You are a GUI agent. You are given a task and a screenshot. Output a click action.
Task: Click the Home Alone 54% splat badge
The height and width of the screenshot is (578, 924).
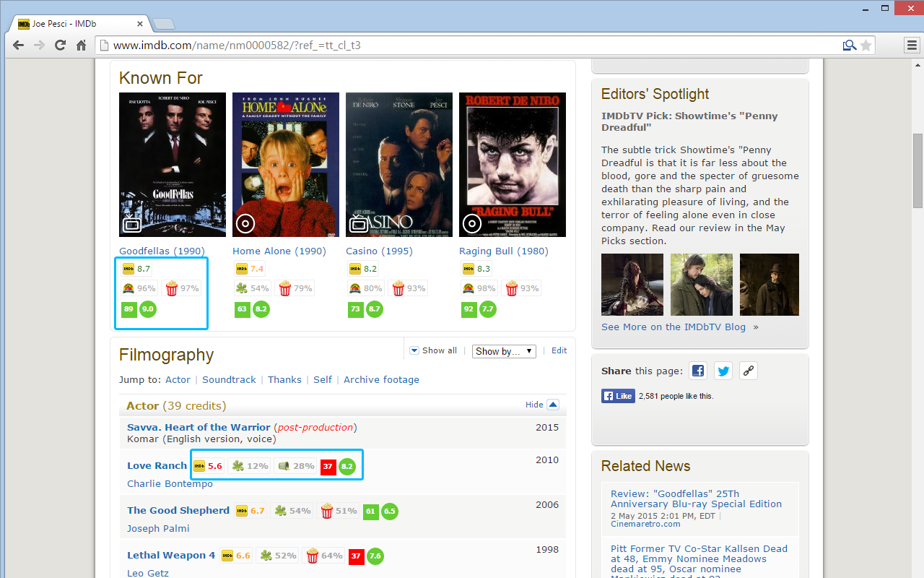pos(253,288)
